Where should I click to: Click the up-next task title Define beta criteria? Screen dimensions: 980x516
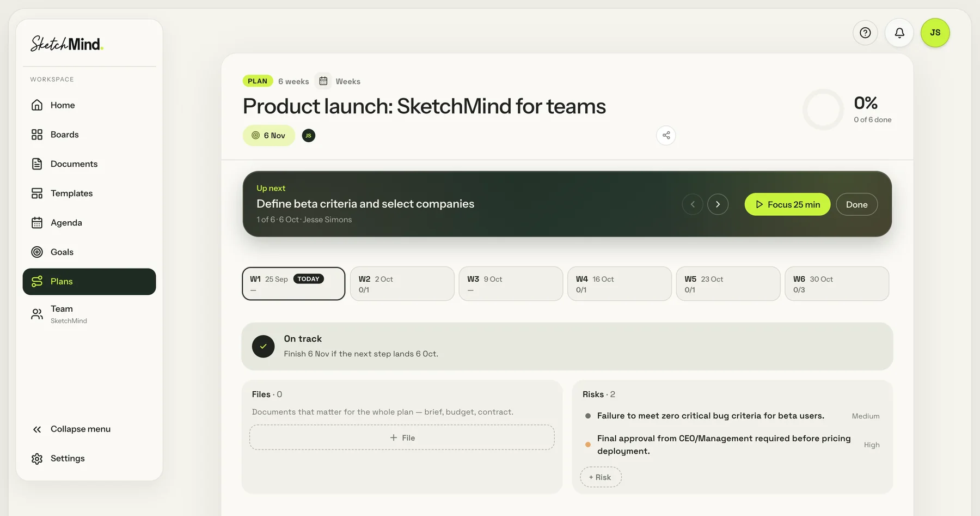point(365,204)
